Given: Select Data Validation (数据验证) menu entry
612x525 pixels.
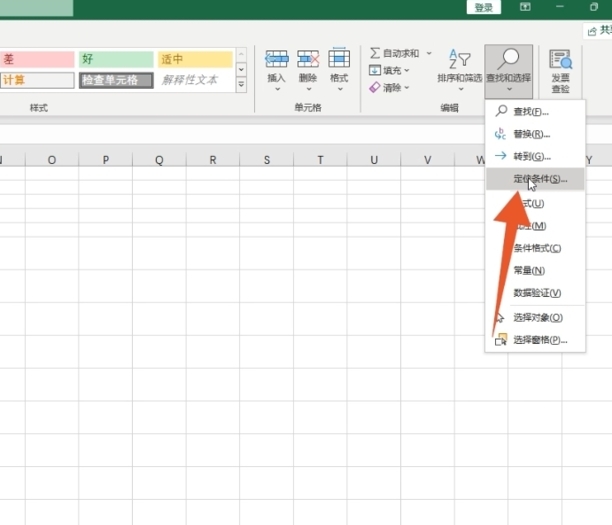Looking at the screenshot, I should tap(537, 293).
